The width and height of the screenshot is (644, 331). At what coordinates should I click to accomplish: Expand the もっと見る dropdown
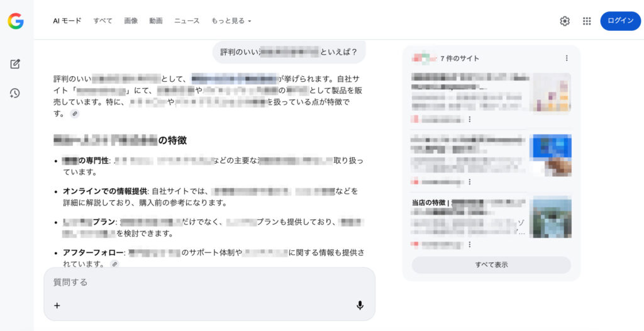tap(231, 21)
